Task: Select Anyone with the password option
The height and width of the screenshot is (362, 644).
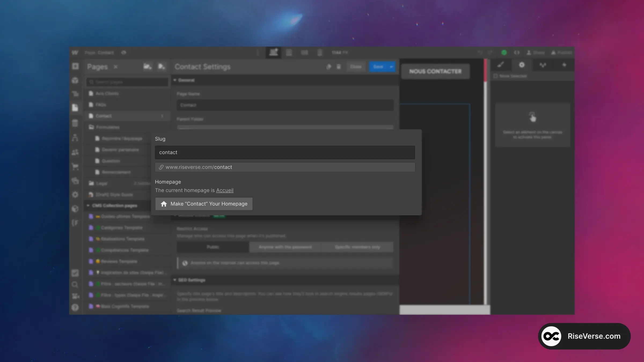Action: pos(285,247)
